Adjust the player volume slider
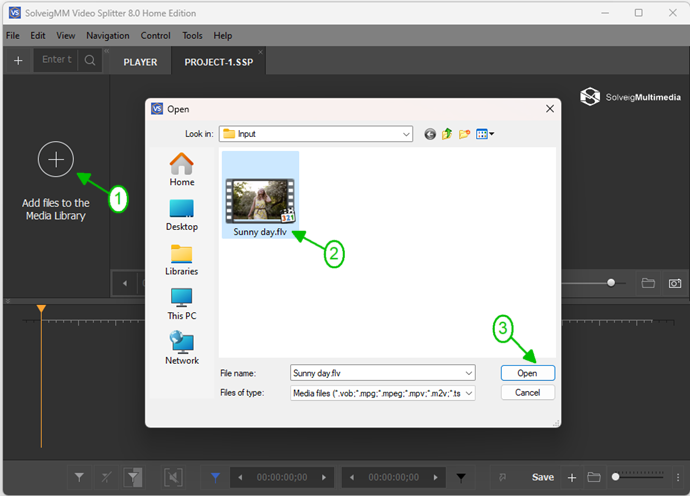The width and height of the screenshot is (690, 496). [x=611, y=283]
